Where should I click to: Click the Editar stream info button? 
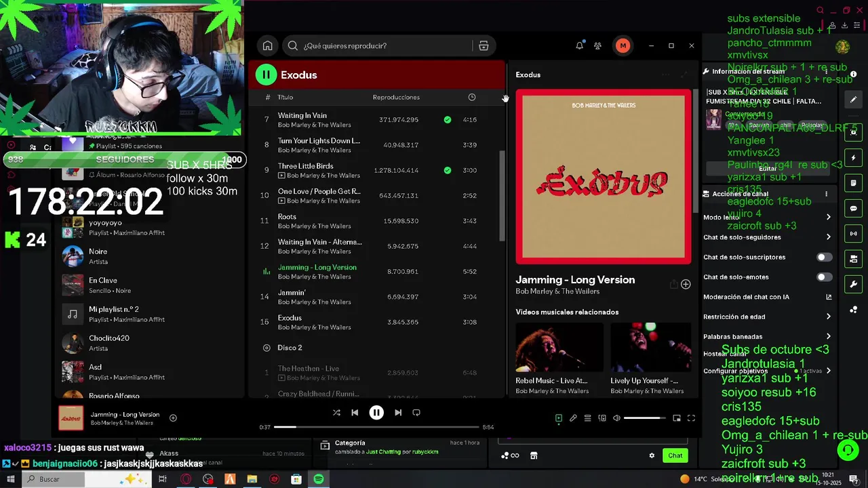pyautogui.click(x=768, y=169)
